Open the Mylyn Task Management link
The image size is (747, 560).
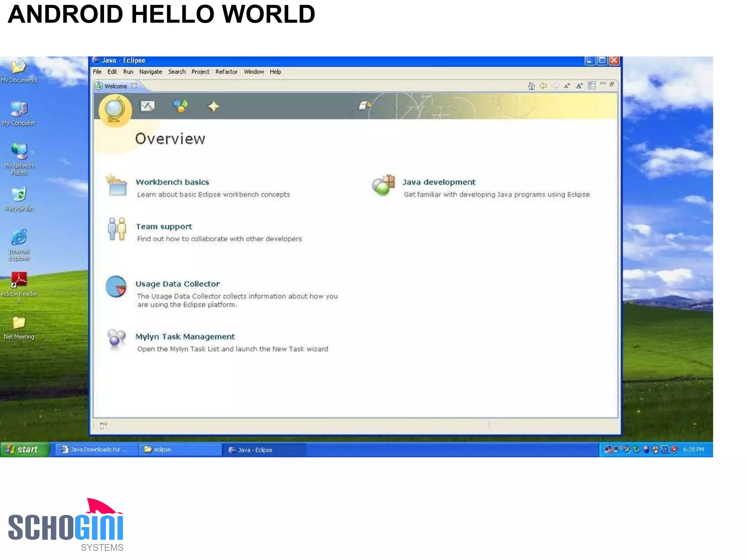[185, 337]
